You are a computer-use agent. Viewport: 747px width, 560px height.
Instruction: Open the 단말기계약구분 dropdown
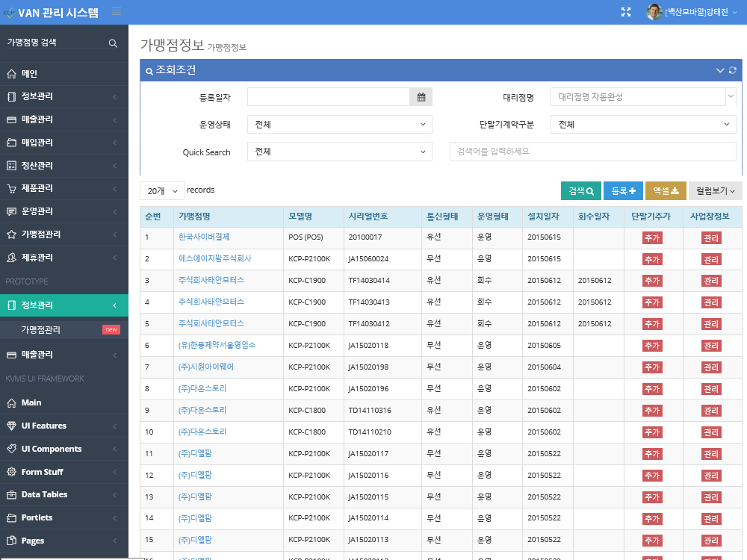click(x=643, y=124)
